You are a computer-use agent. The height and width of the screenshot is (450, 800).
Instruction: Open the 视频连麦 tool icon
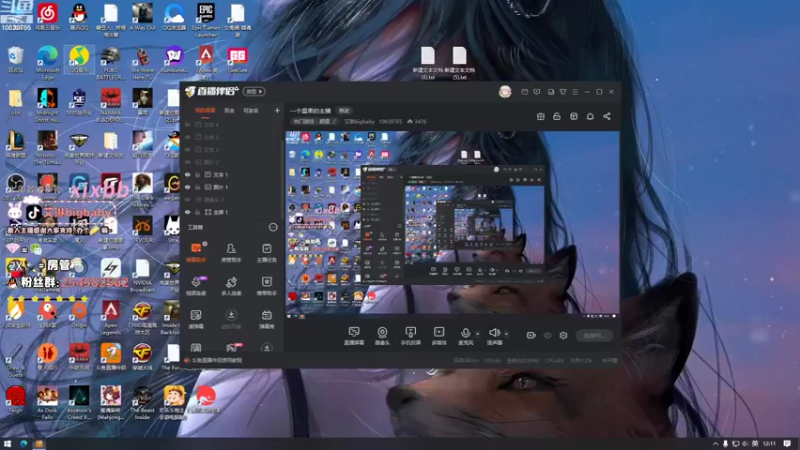click(196, 285)
